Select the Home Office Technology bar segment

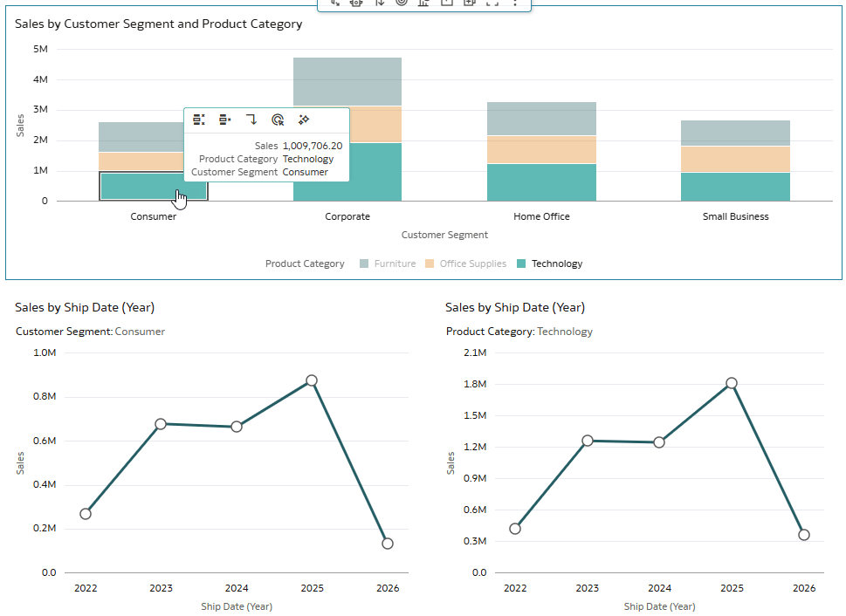[x=541, y=182]
